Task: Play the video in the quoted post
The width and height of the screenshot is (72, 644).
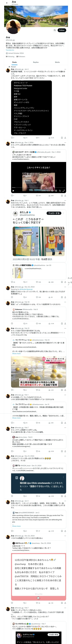Action: 13,191
